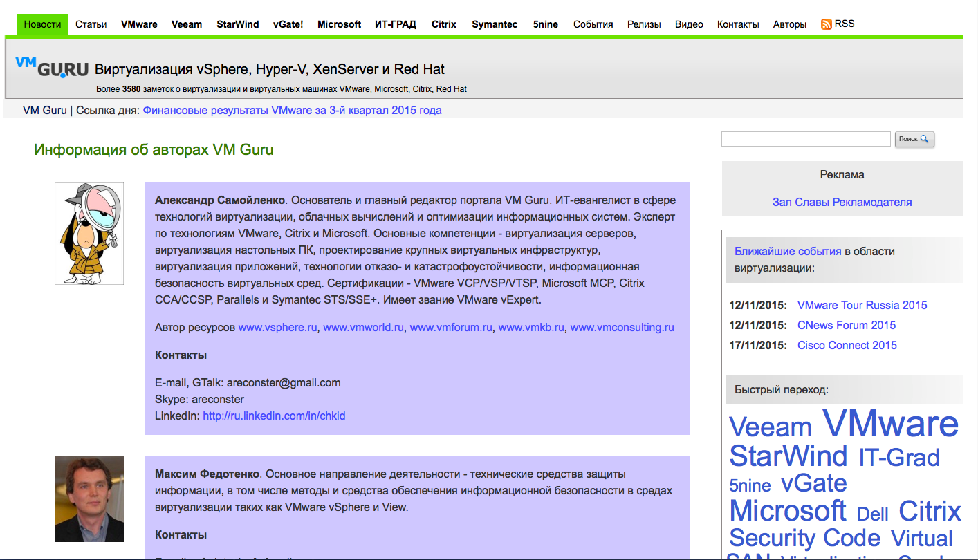
Task: Click the Skype: areconster text
Action: click(x=199, y=399)
